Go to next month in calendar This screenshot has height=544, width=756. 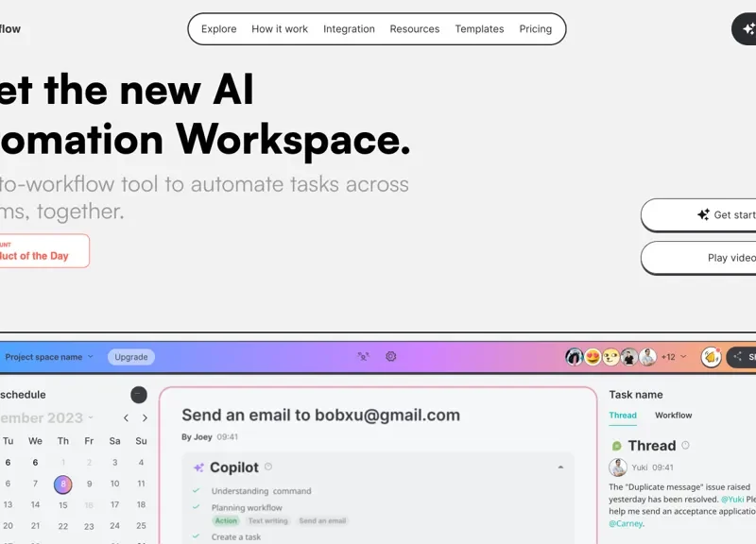(145, 417)
